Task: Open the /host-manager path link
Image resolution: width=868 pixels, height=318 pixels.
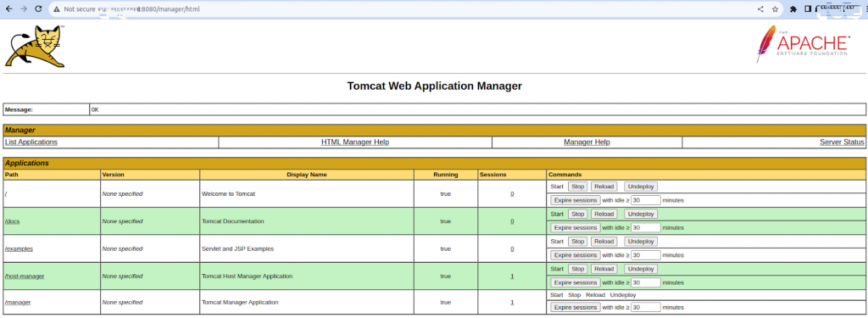Action: [x=25, y=276]
